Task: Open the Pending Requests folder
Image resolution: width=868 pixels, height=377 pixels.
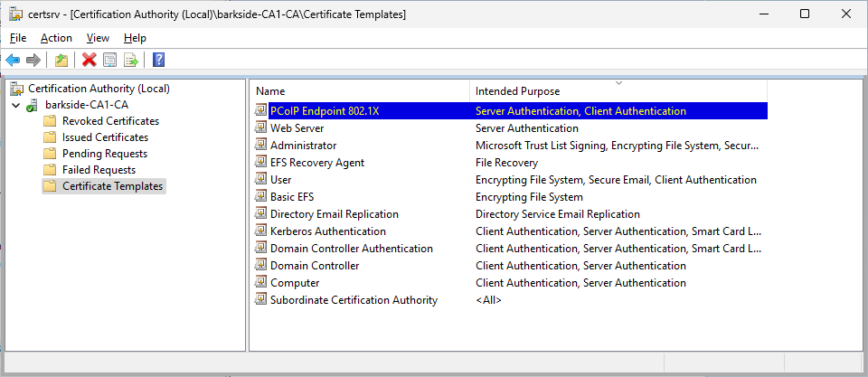Action: coord(104,154)
